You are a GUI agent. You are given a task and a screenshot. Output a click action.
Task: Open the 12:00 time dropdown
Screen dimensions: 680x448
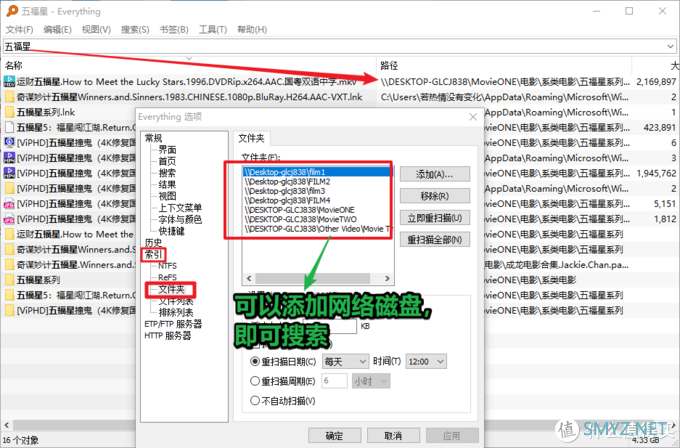[x=426, y=361]
